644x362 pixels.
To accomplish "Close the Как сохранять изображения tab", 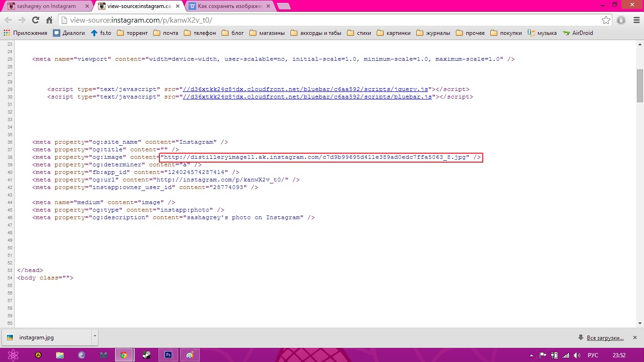I will (x=268, y=6).
